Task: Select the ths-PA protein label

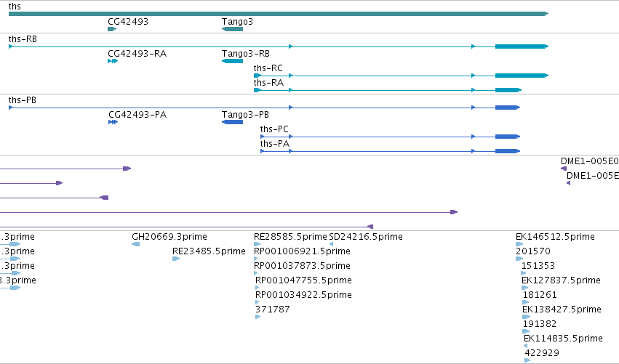Action: pyautogui.click(x=275, y=144)
